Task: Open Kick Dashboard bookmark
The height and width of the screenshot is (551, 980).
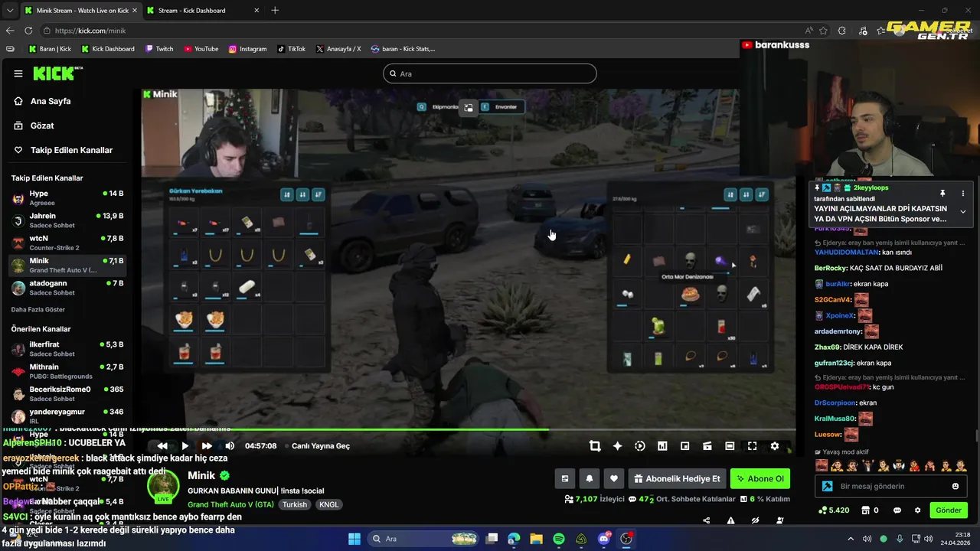Action: [x=108, y=49]
